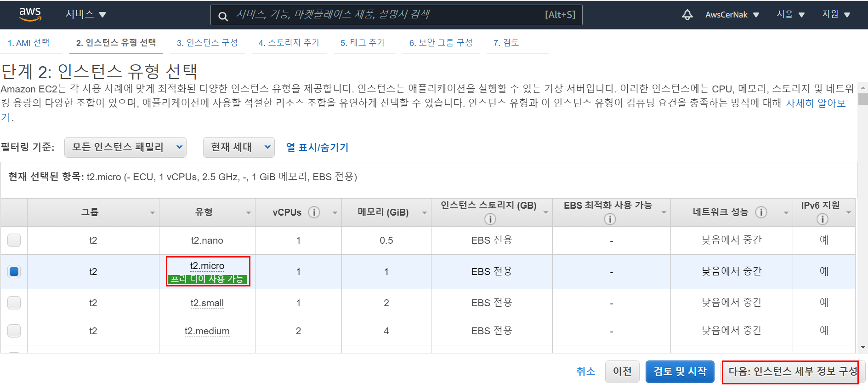This screenshot has height=389, width=868.
Task: Sort by 네트워크 성능 column arrow
Action: [x=786, y=213]
